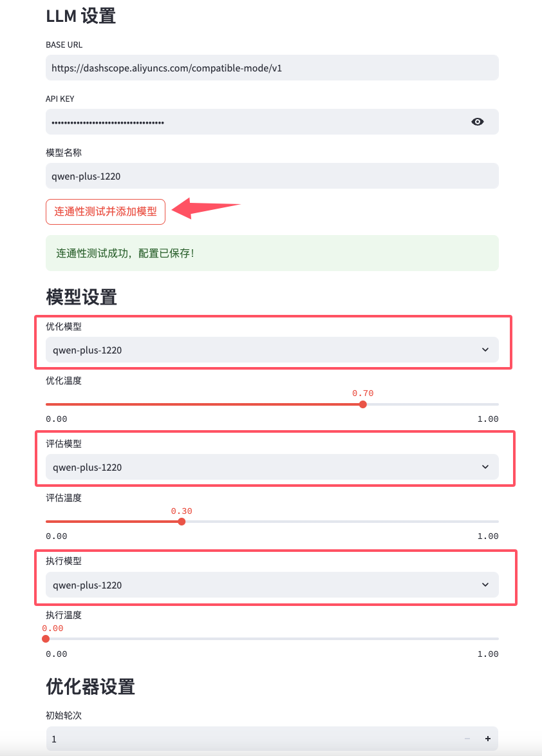Focus the API KEY password field

tap(256, 122)
